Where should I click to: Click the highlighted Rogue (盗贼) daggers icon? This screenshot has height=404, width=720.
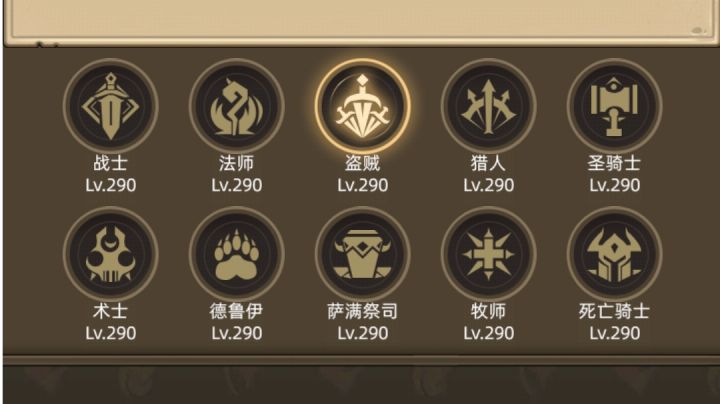(x=363, y=106)
